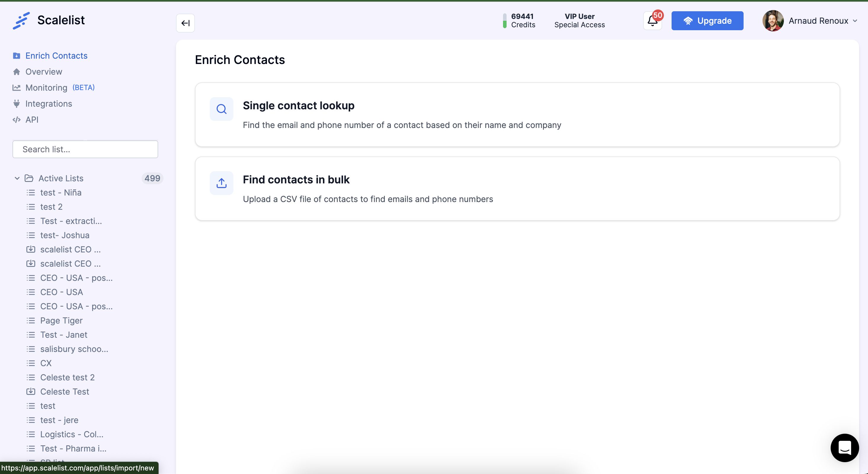Select the Integrations plug icon
Screen dimensions: 868x474
17,103
